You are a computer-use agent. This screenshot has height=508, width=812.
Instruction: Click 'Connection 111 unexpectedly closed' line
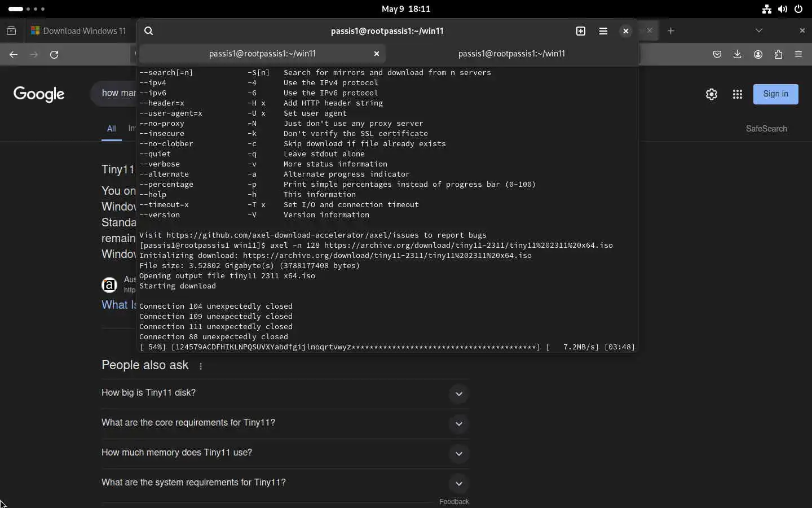coord(216,327)
